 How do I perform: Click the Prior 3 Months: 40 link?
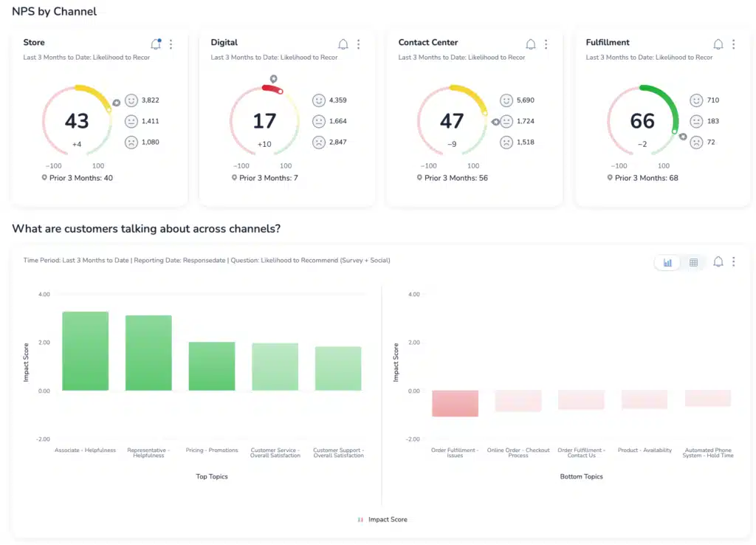77,177
